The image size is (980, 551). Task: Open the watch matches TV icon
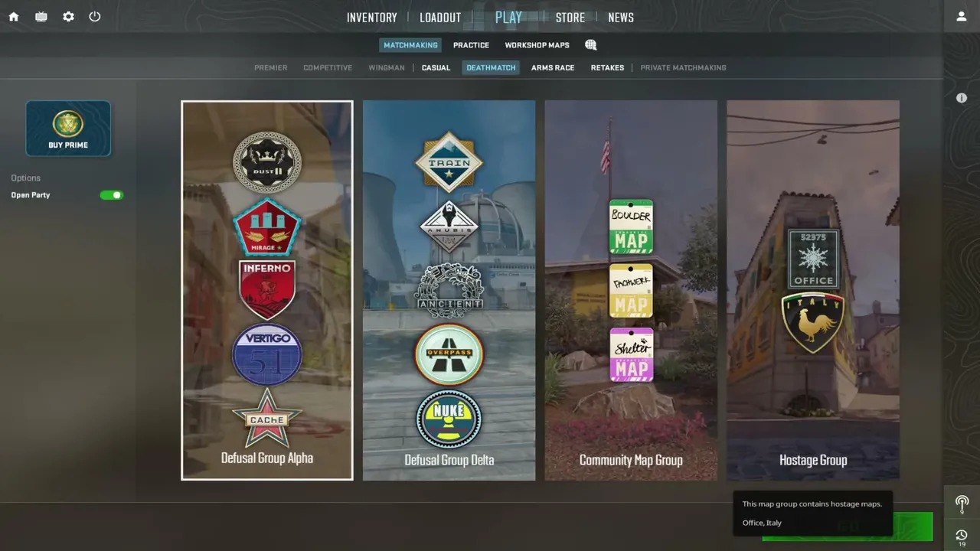point(41,16)
